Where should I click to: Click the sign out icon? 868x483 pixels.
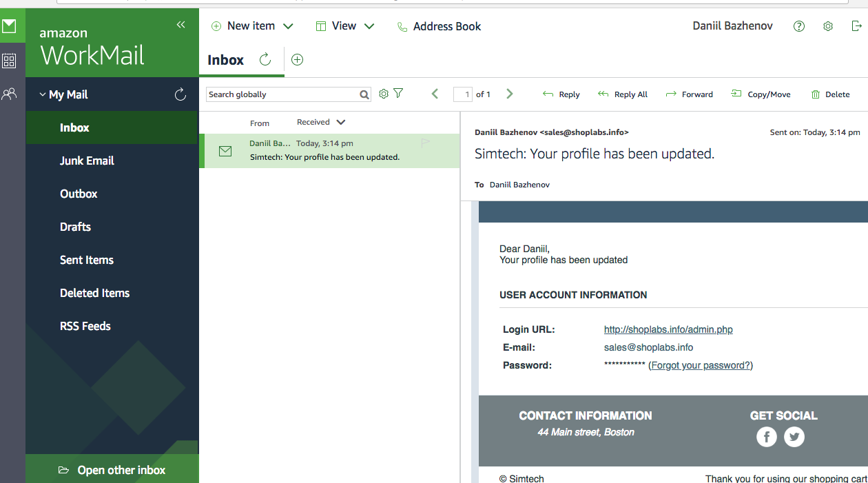coord(856,26)
